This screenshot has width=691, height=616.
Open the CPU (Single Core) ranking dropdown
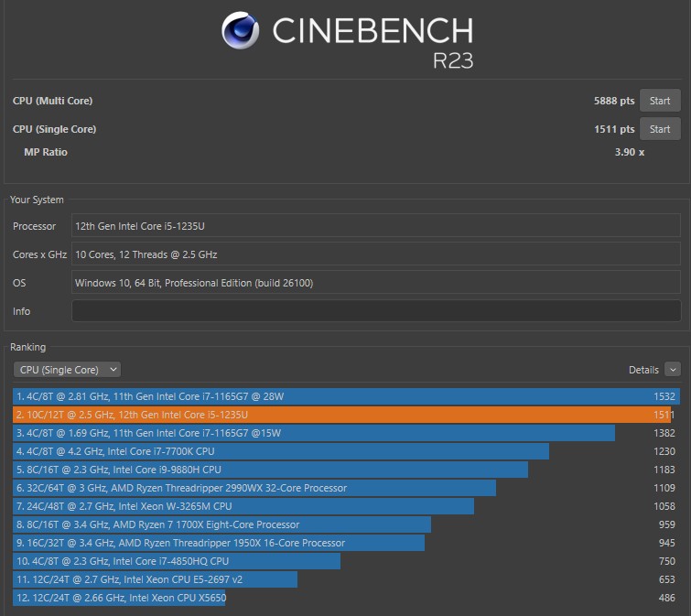(x=67, y=370)
